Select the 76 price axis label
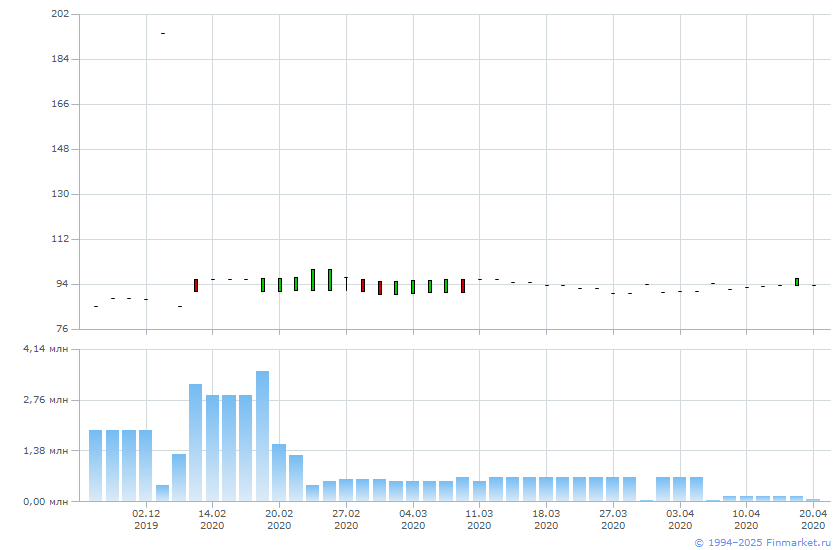 (63, 329)
